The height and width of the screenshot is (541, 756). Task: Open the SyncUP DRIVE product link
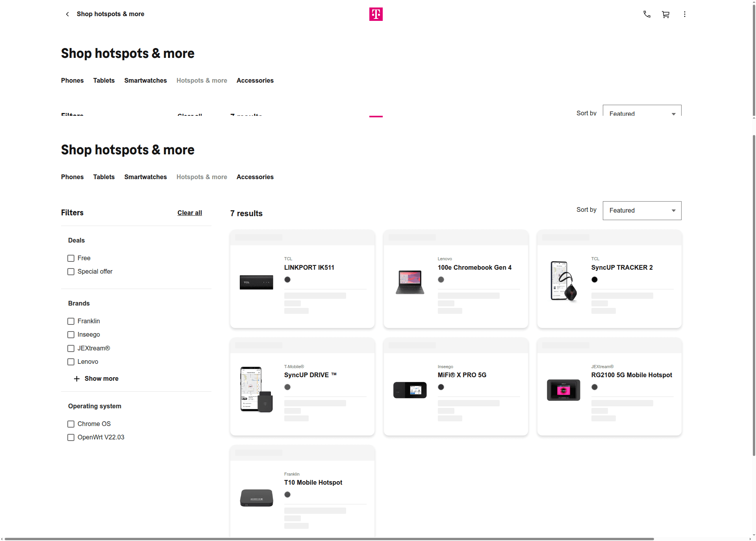pyautogui.click(x=310, y=375)
